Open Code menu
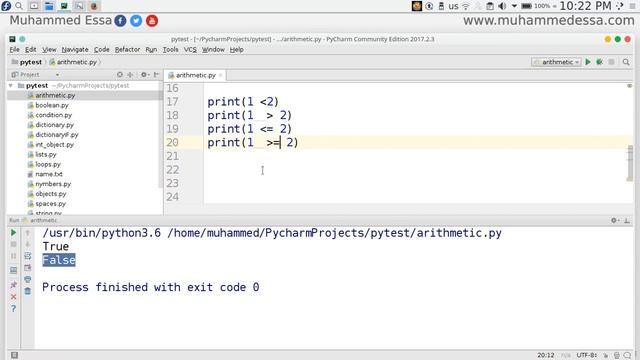The height and width of the screenshot is (360, 640). tap(102, 49)
